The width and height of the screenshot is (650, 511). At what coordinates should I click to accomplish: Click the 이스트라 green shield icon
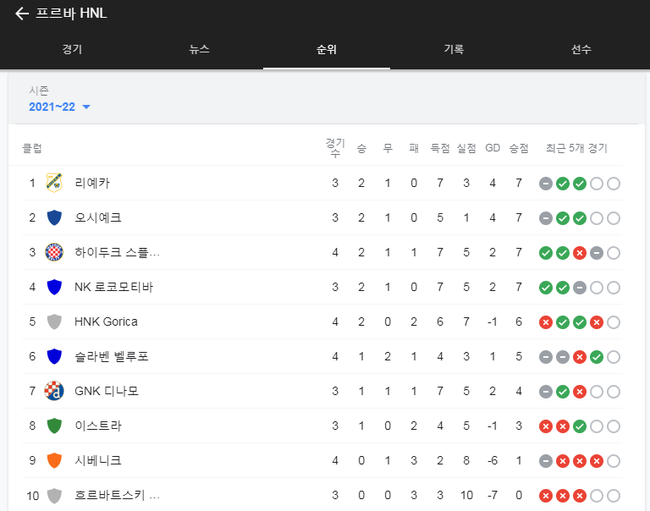click(54, 426)
